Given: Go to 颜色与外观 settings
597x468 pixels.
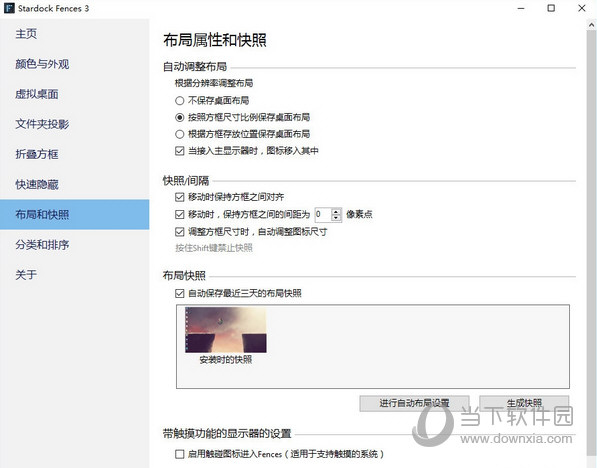Looking at the screenshot, I should click(75, 64).
